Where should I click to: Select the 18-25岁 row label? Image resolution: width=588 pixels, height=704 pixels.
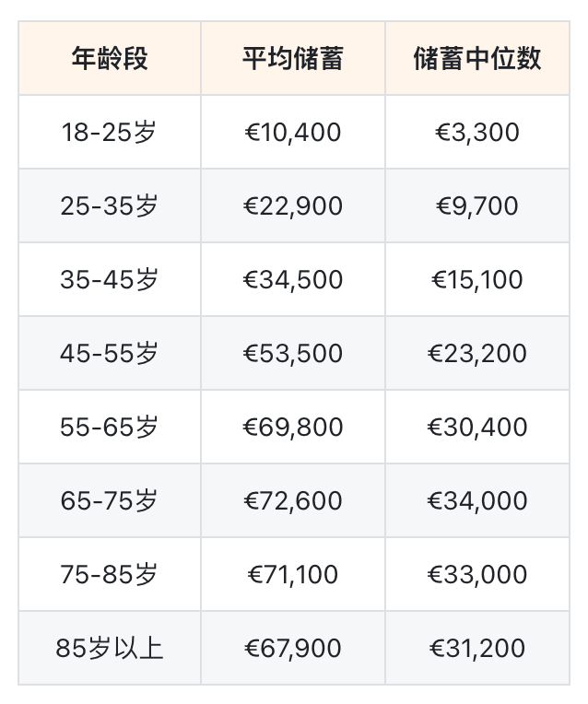110,133
